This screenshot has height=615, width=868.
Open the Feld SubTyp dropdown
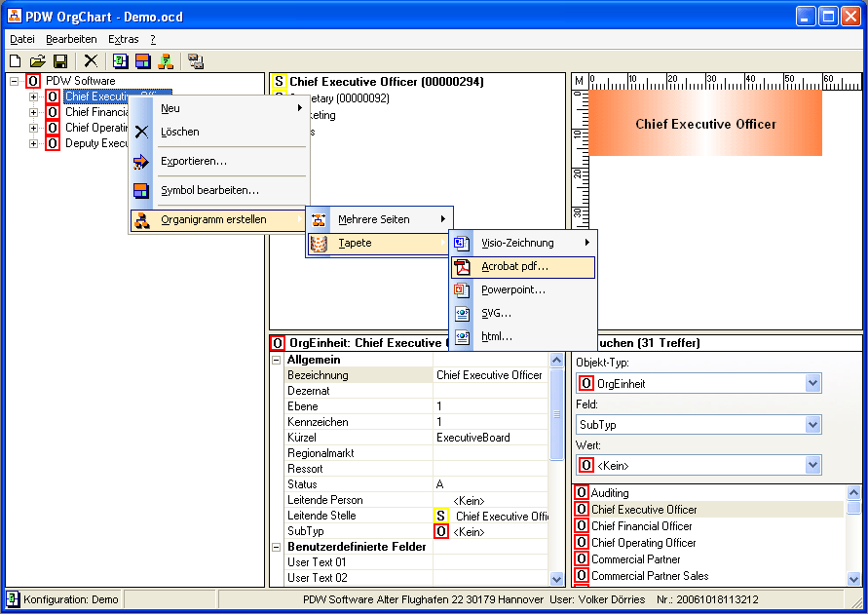point(813,425)
